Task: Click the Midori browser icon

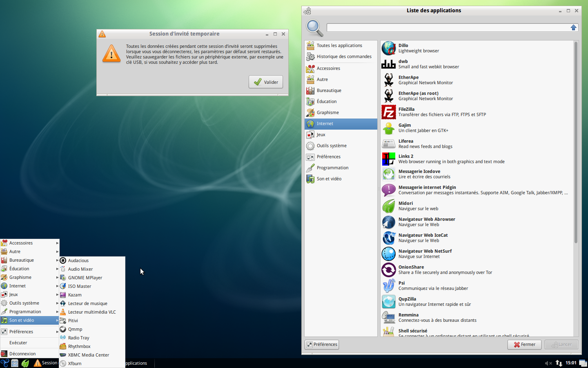Action: (x=388, y=206)
